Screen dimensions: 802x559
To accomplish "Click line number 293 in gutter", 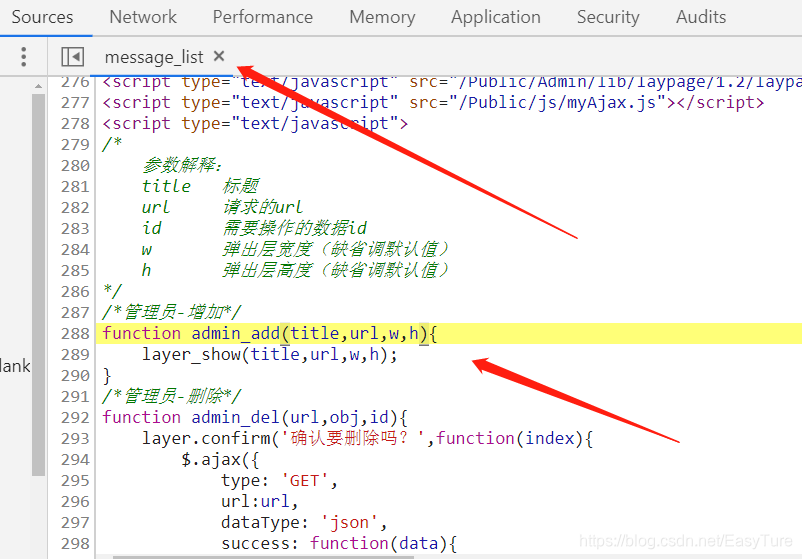I will 75,438.
